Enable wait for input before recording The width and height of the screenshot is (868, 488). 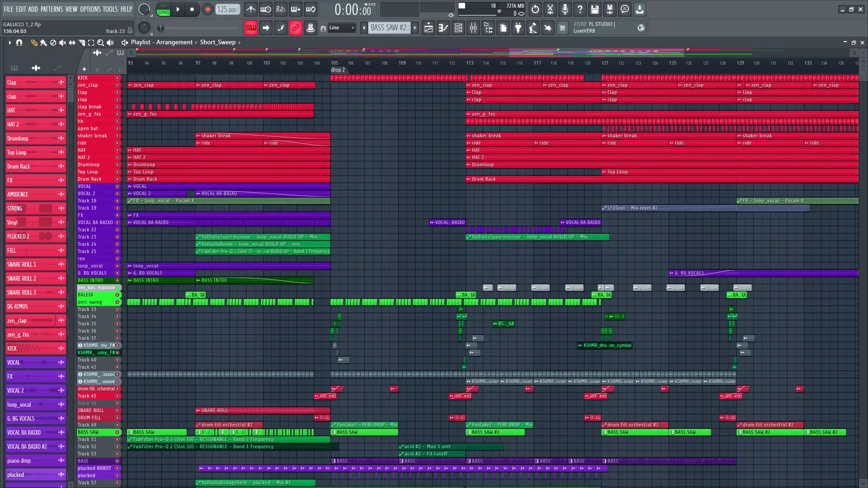[x=266, y=9]
